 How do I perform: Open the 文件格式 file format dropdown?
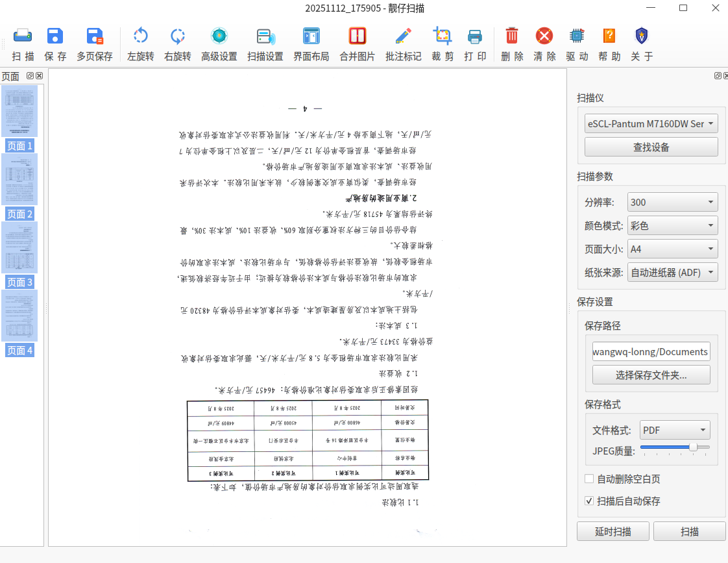click(x=675, y=430)
